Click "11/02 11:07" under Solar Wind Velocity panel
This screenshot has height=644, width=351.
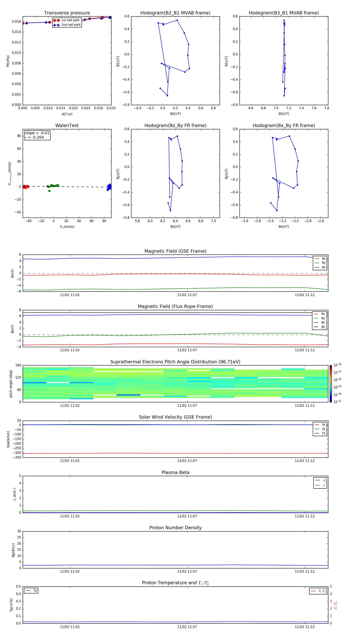click(187, 461)
